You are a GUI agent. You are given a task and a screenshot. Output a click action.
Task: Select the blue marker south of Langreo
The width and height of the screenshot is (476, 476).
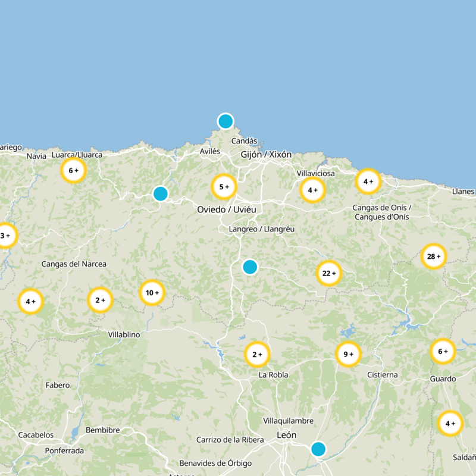pyautogui.click(x=250, y=267)
